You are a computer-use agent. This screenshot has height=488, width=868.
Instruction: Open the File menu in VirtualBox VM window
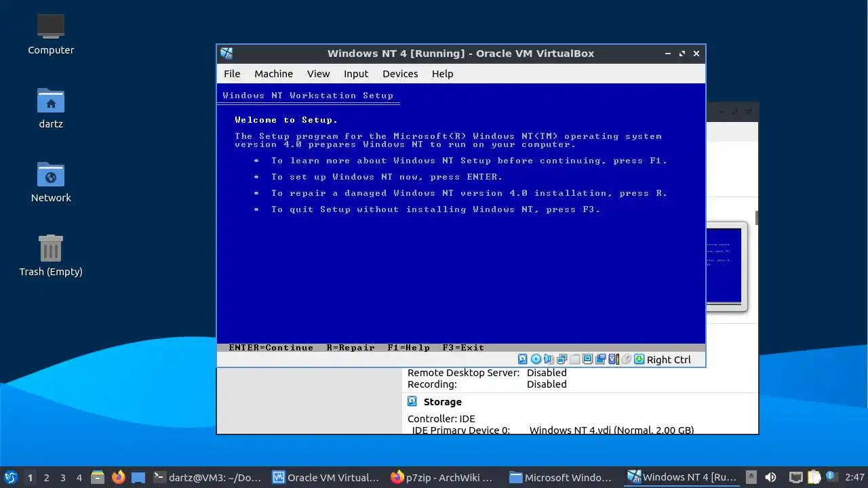point(232,74)
